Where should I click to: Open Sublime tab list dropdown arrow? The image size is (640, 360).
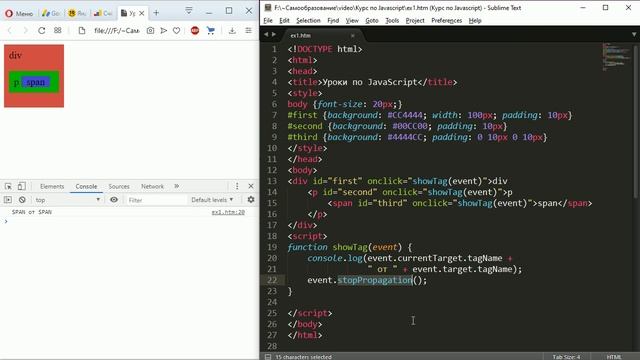click(x=634, y=35)
